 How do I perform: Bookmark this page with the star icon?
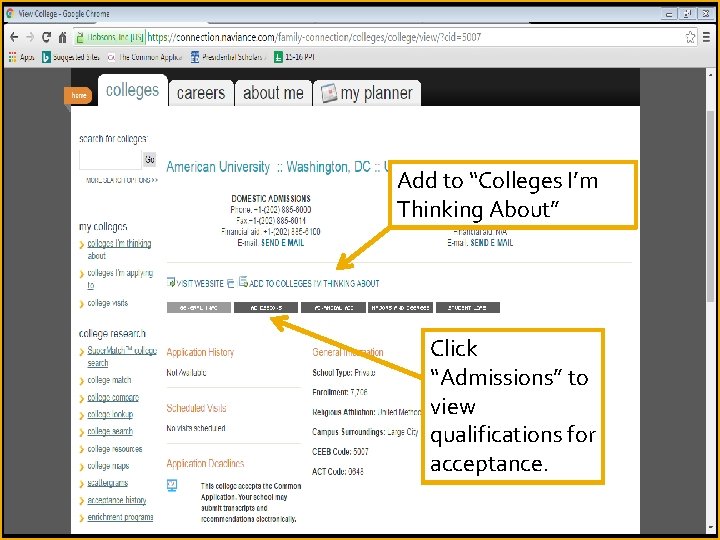tap(690, 37)
